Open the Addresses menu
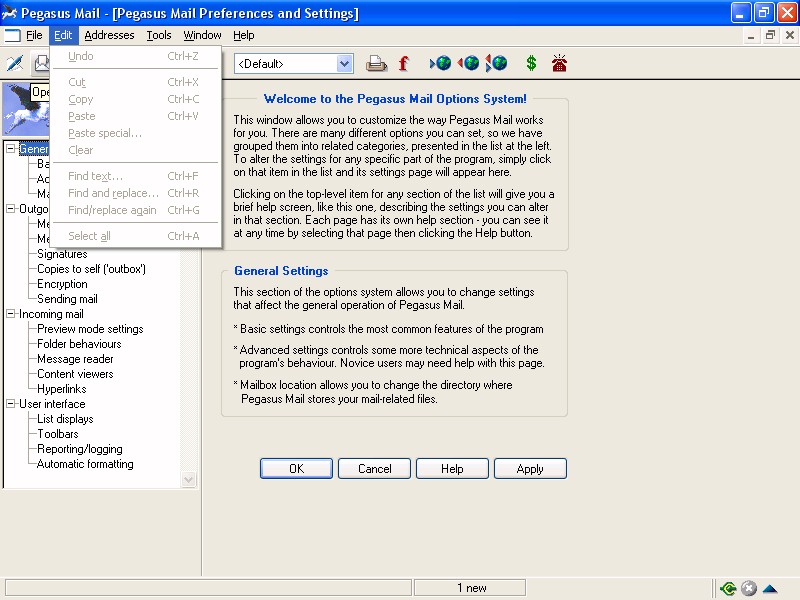Viewport: 800px width, 600px height. [109, 35]
